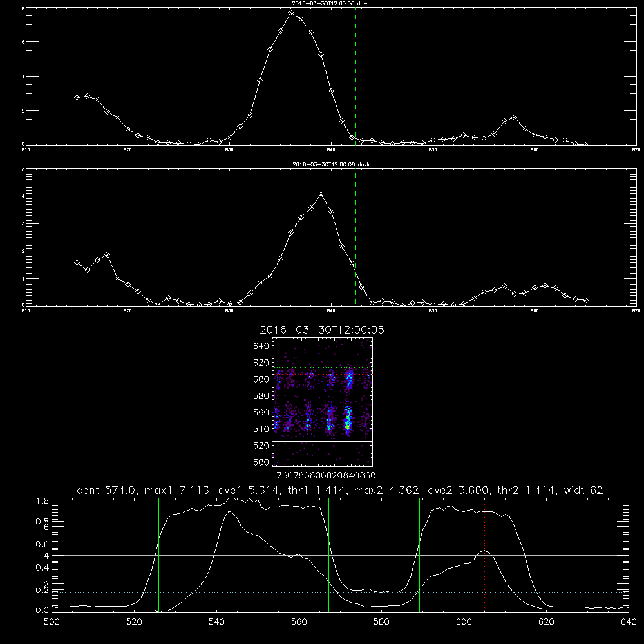Click the 'max1 7.116' value

pyautogui.click(x=178, y=490)
